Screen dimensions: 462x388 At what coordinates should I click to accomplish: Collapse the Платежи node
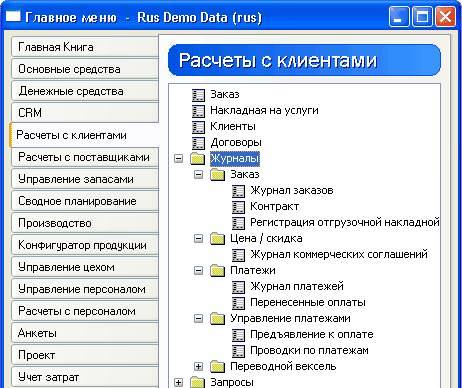(199, 270)
